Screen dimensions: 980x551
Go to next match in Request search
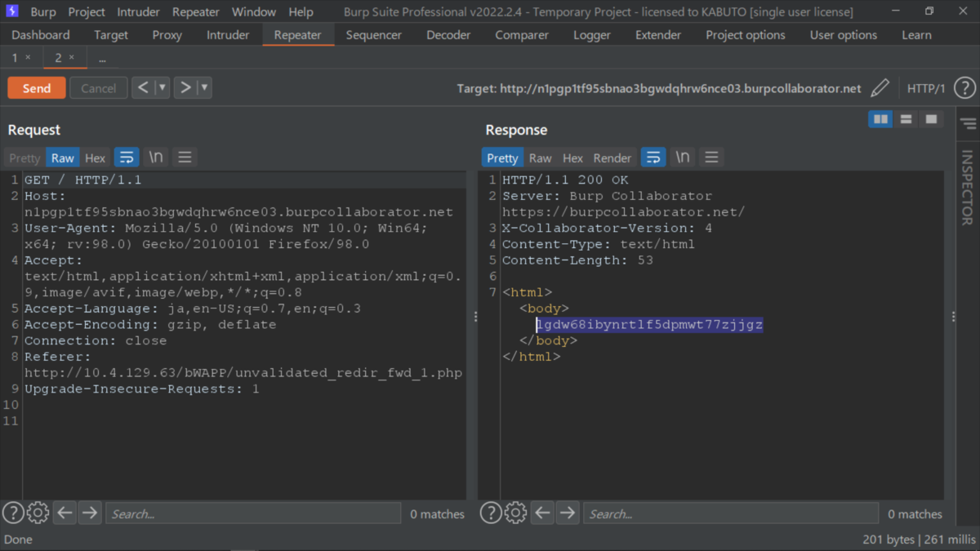coord(90,513)
